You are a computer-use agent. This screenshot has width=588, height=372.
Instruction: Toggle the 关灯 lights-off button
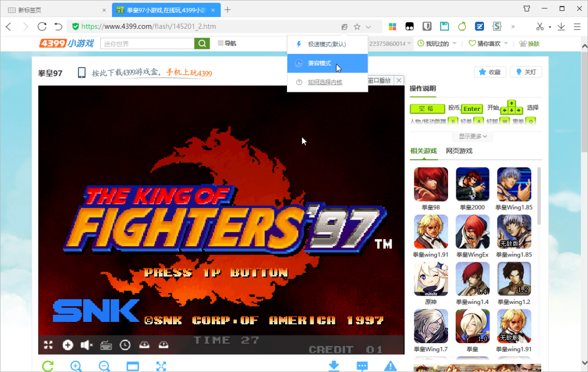pyautogui.click(x=526, y=72)
